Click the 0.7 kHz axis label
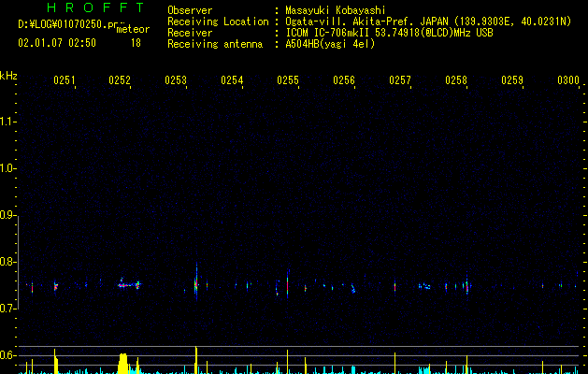The height and width of the screenshot is (374, 588). click(7, 309)
